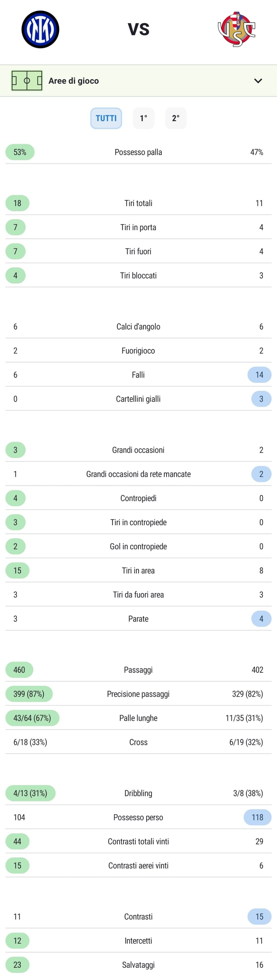This screenshot has width=277, height=980.
Task: Switch to the 2° half stats
Action: (176, 118)
